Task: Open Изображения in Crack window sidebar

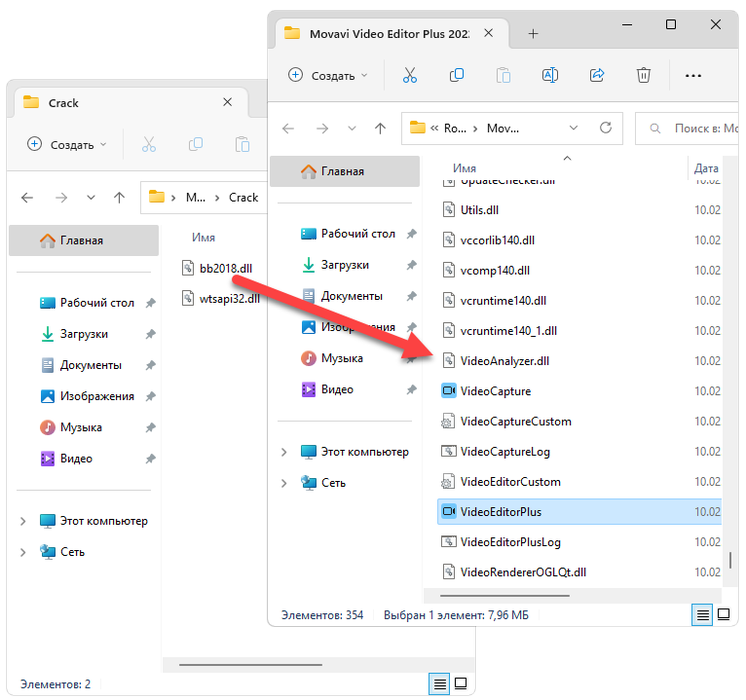Action: [97, 396]
